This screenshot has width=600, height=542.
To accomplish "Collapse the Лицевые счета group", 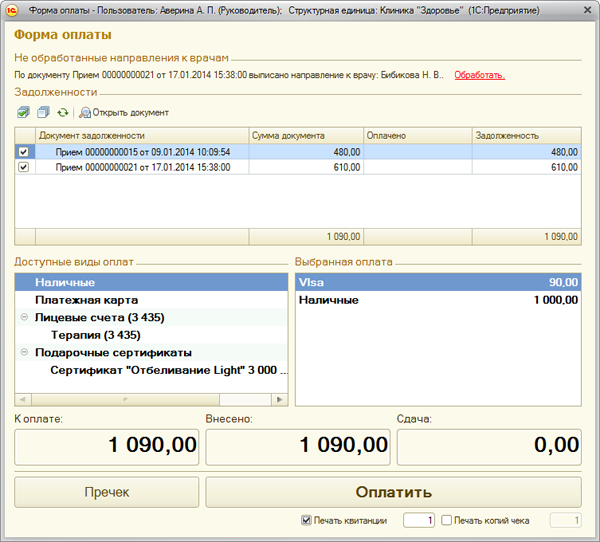I will [24, 317].
